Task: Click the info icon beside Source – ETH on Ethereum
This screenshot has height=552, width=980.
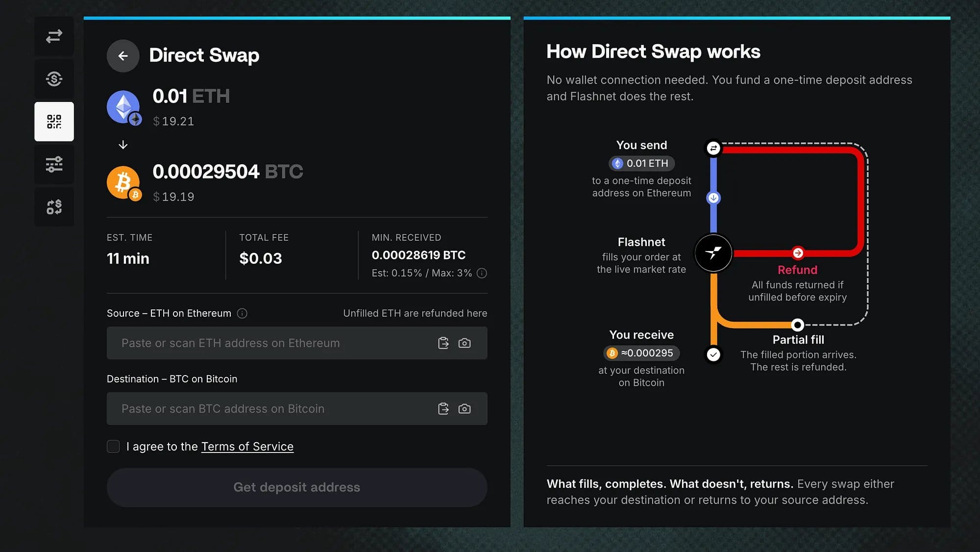Action: (242, 313)
